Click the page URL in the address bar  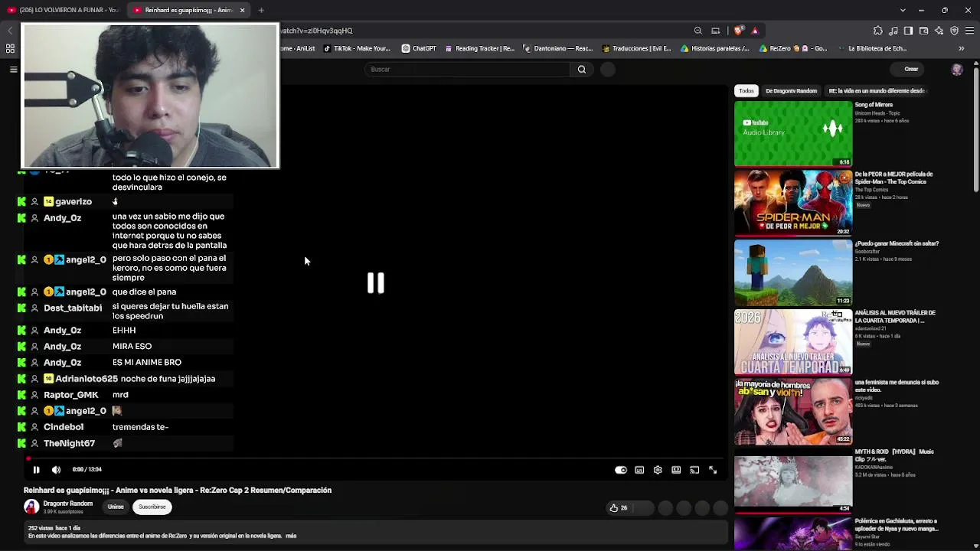(x=317, y=31)
